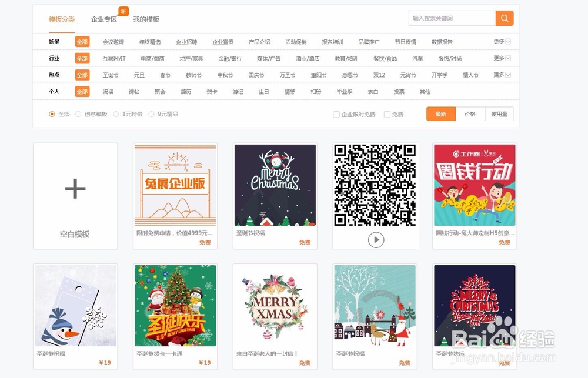Filter by 情人节 hot topic
588x378 pixels.
click(470, 75)
